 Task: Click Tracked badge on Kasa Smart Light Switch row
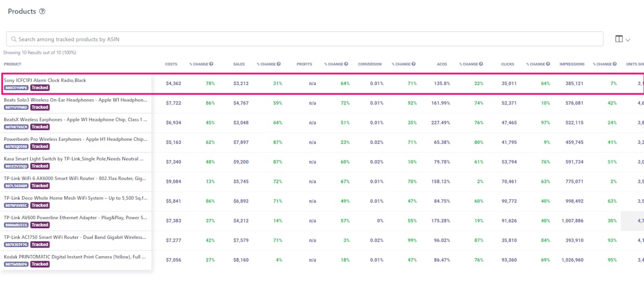(40, 166)
